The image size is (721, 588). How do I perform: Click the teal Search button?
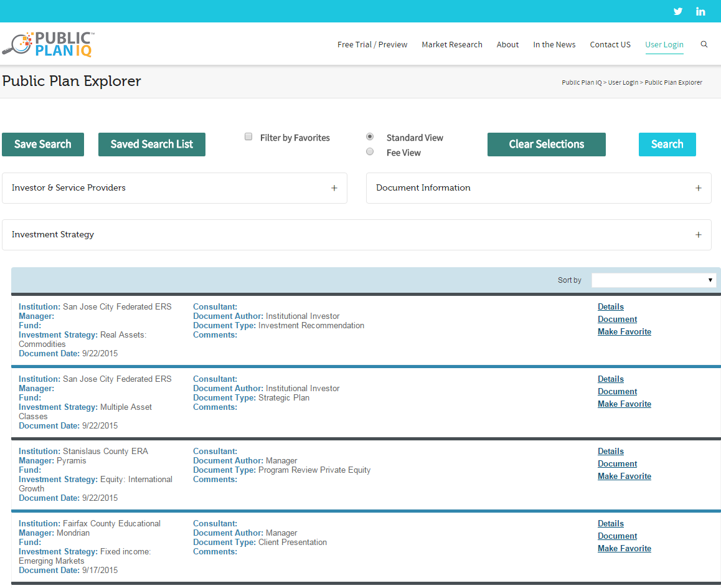click(x=667, y=145)
